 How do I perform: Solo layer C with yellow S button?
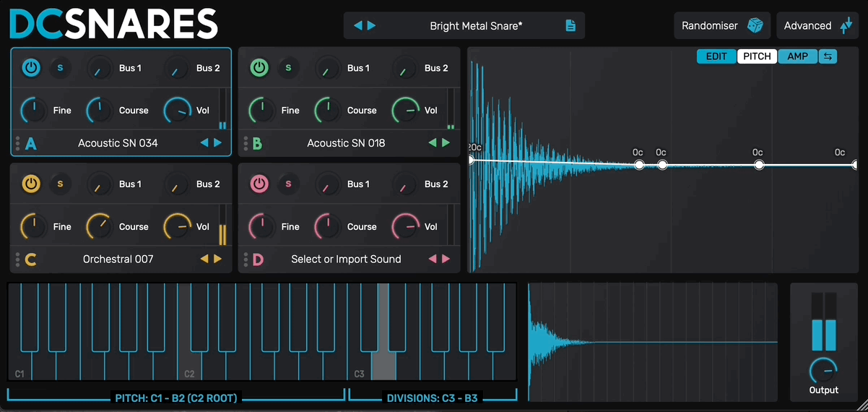60,184
